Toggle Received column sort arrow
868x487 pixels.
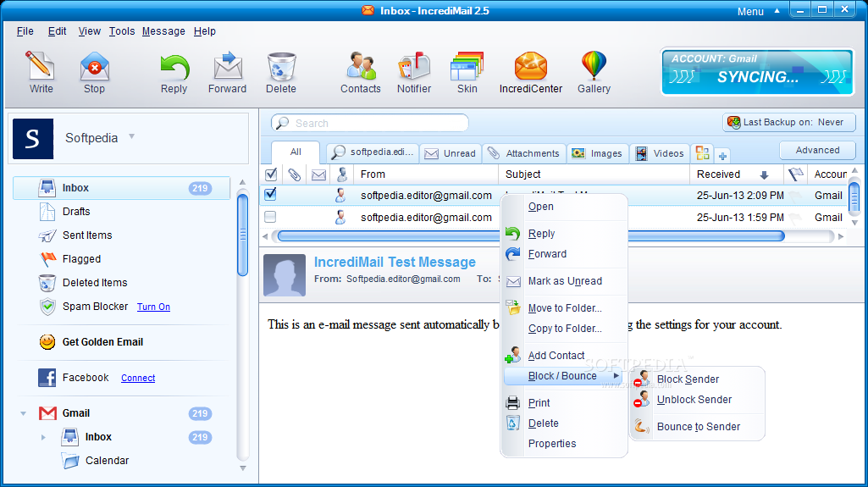[x=764, y=174]
